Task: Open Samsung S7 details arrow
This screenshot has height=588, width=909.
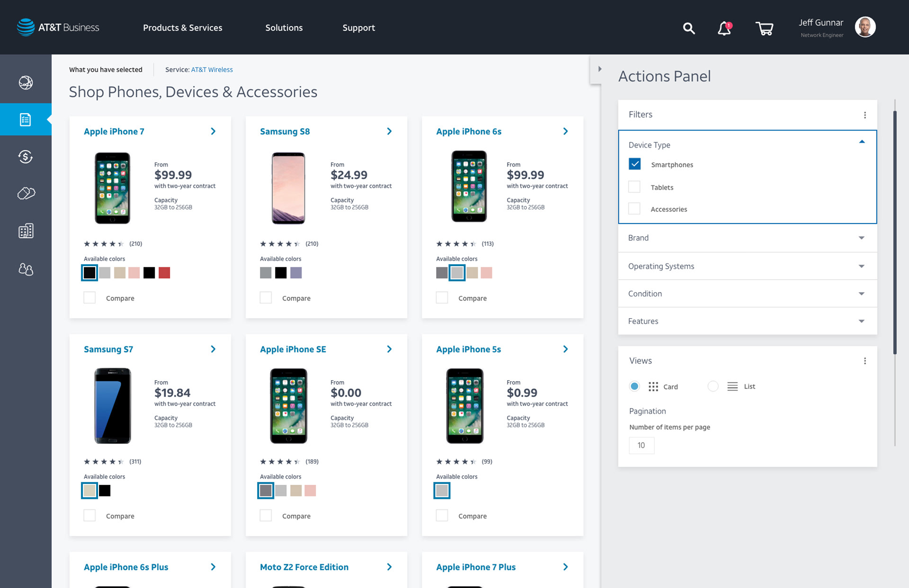Action: (x=213, y=349)
